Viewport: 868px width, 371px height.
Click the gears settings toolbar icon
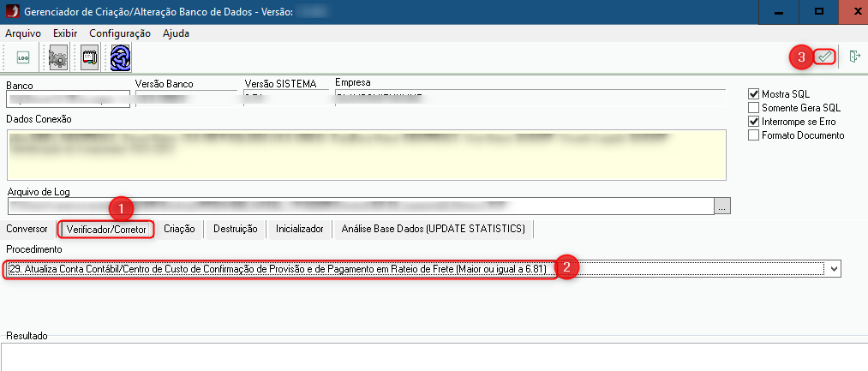[x=58, y=57]
